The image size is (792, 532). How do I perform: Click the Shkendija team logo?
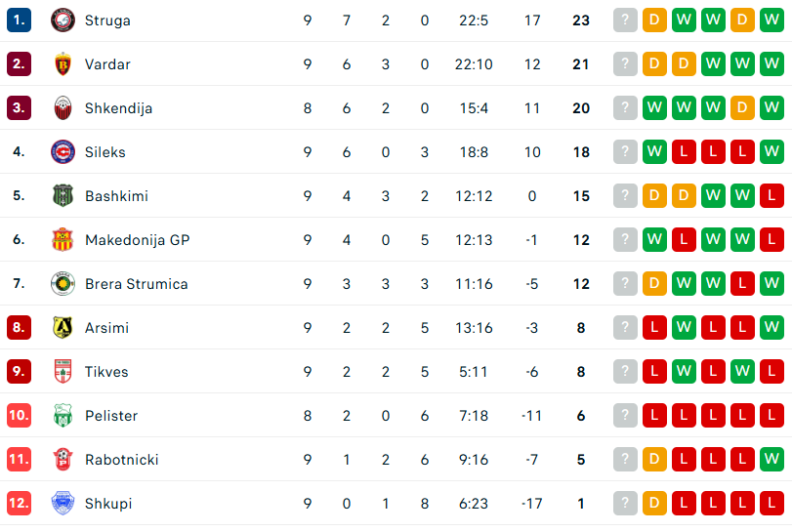click(x=63, y=108)
